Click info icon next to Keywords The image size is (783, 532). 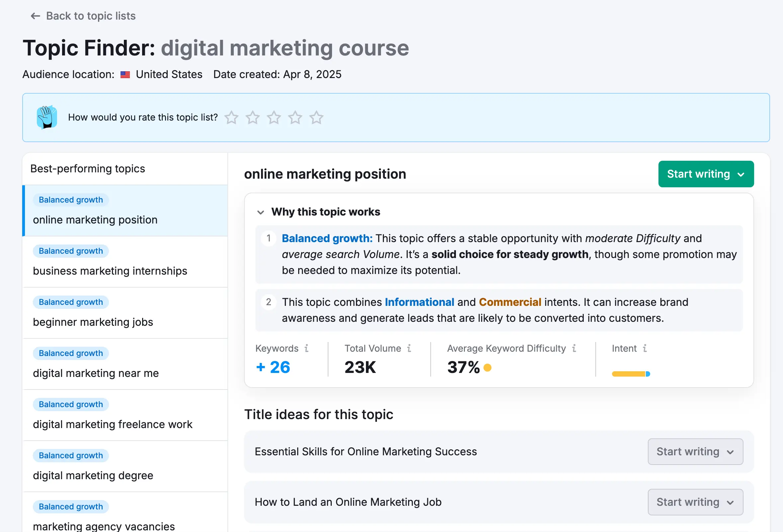pos(306,348)
